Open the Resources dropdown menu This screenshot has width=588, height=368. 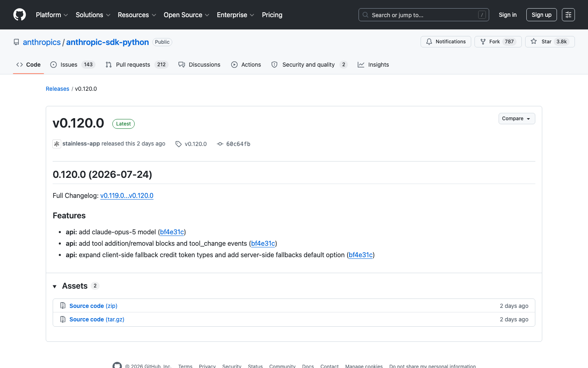[x=137, y=15]
